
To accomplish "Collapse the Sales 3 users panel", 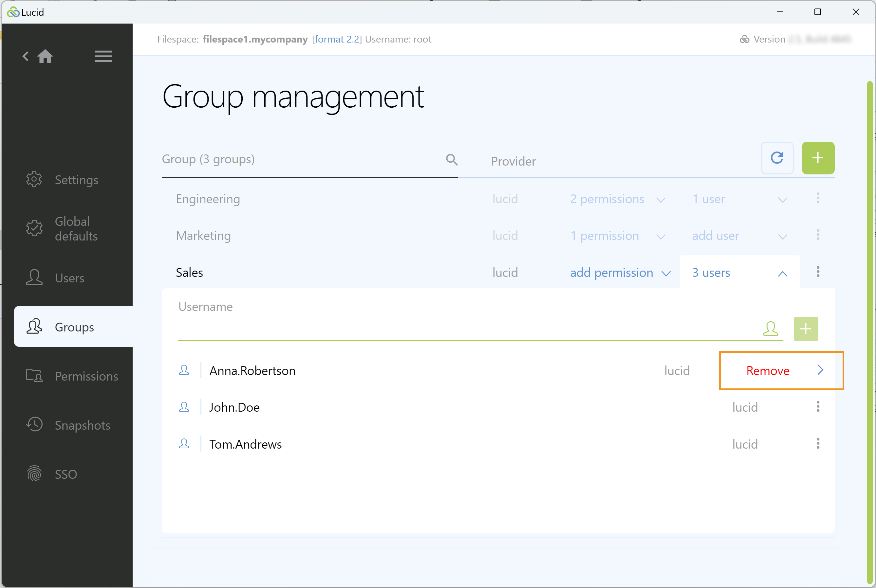I will pos(739,273).
